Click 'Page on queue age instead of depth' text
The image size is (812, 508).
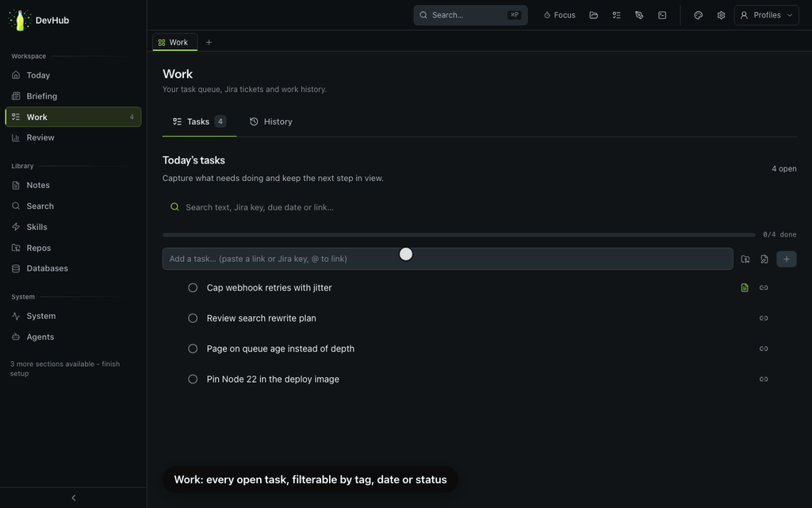[281, 349]
